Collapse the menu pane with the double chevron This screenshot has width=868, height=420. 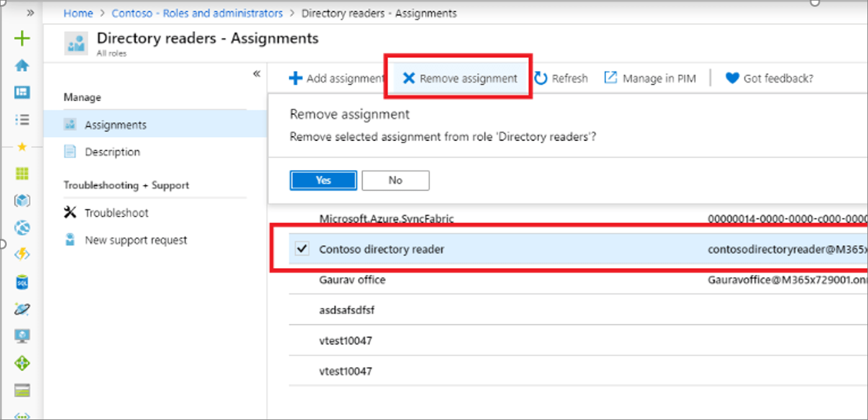(x=256, y=73)
